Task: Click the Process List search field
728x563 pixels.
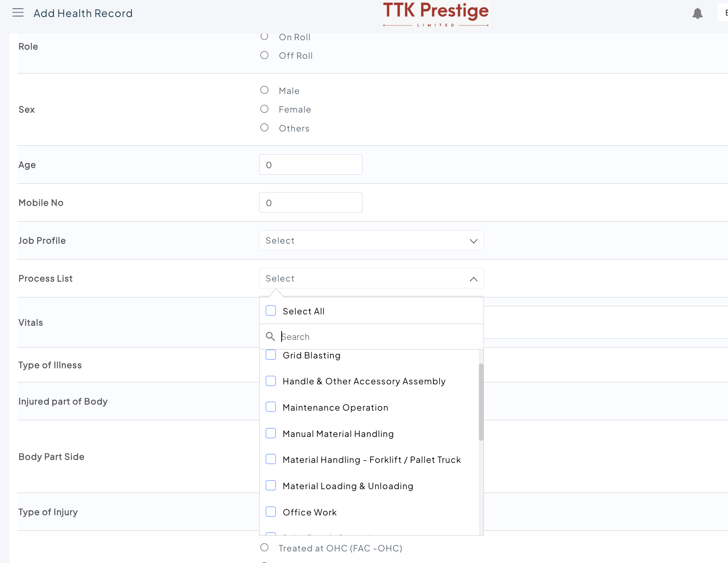Action: (379, 337)
